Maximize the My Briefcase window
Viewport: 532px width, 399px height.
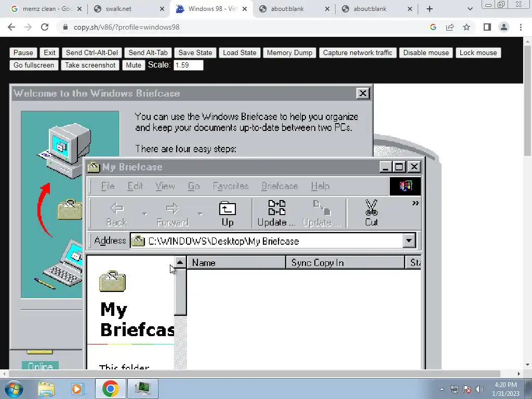pyautogui.click(x=399, y=167)
